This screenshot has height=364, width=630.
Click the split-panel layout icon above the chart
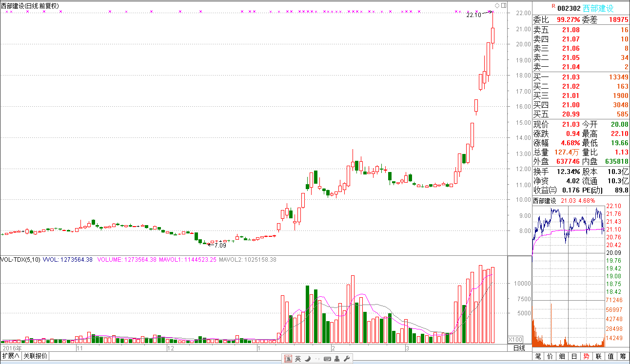pos(504,5)
